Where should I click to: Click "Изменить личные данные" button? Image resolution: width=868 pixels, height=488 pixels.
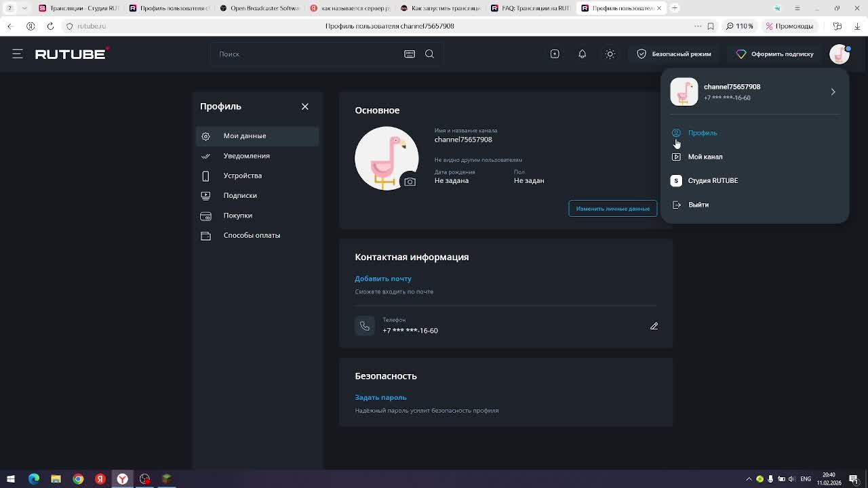612,208
